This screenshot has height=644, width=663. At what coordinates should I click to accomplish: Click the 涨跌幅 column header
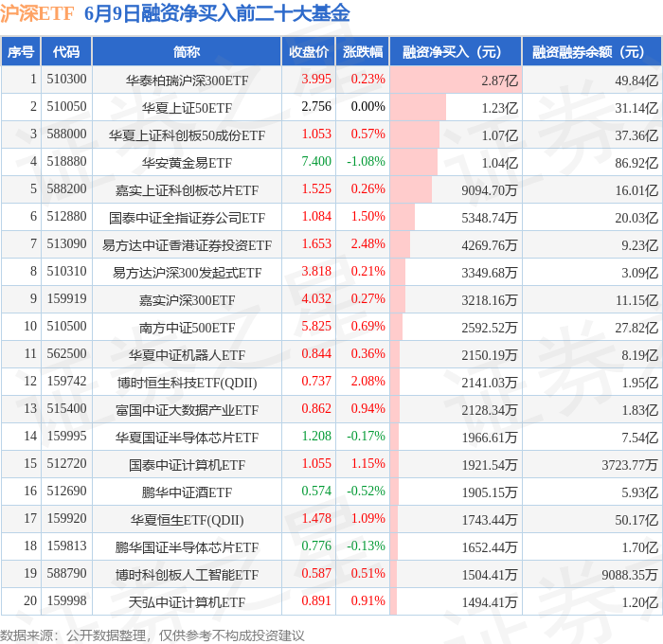363,51
